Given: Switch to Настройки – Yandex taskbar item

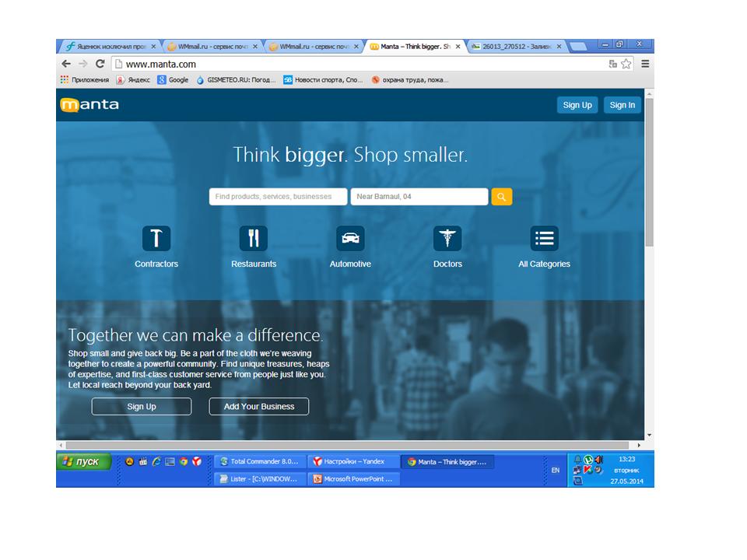Looking at the screenshot, I should [354, 461].
